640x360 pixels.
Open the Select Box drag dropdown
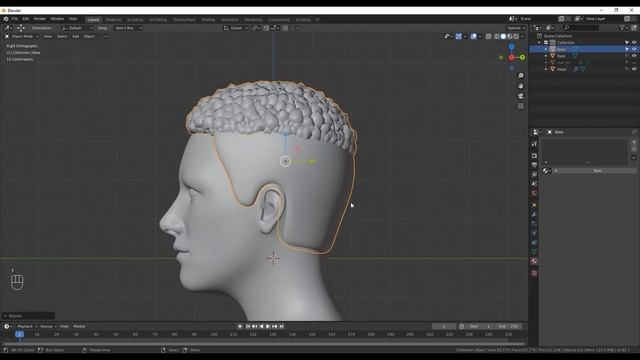pos(127,28)
